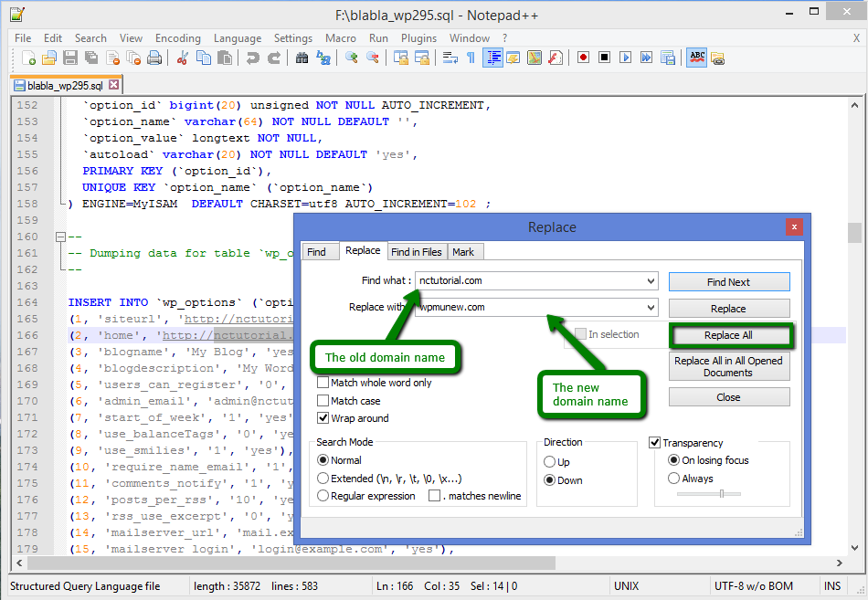The image size is (868, 600).
Task: Set search direction to Down
Action: click(x=550, y=479)
